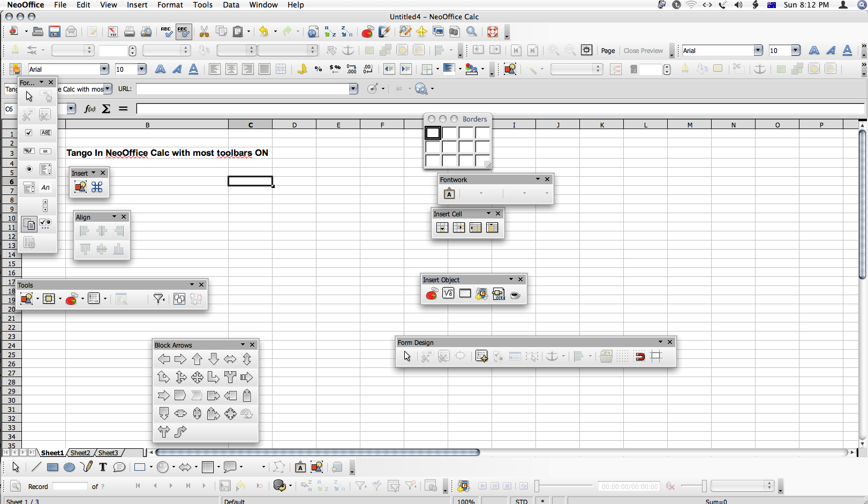Toggle align left in formatting toolbar

(214, 69)
